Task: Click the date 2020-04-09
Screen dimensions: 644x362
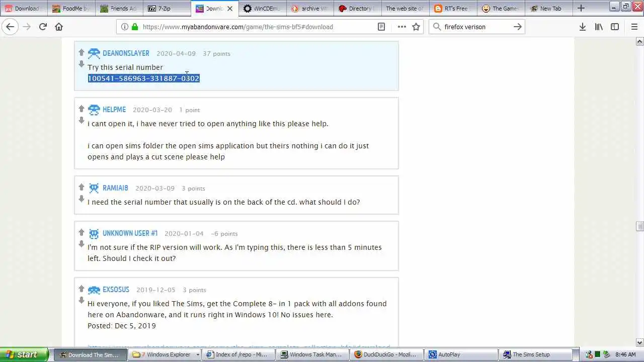Action: (x=176, y=53)
